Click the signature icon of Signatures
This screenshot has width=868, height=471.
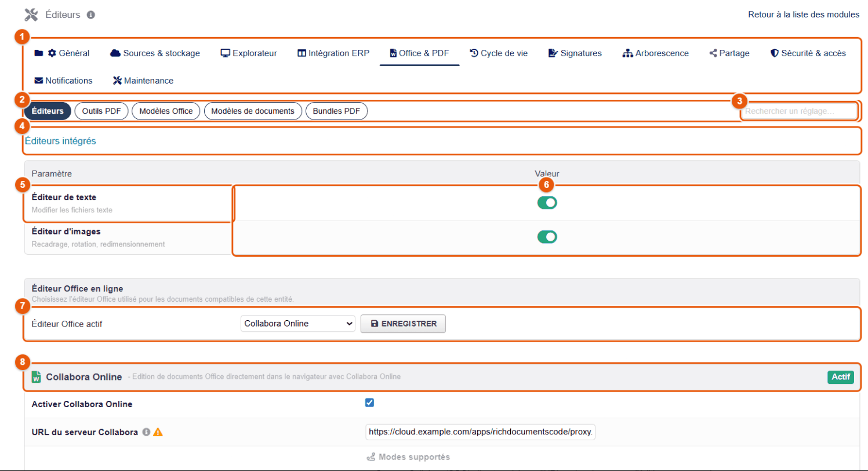tap(553, 53)
